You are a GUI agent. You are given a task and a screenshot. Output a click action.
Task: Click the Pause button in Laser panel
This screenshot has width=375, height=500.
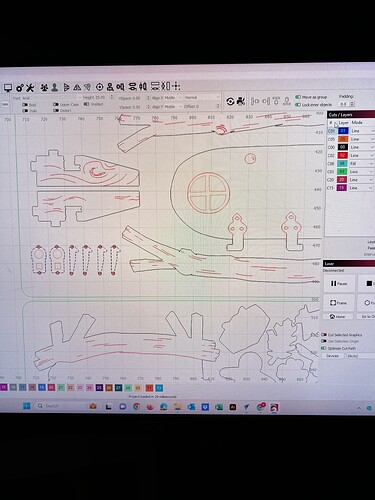pos(339,284)
